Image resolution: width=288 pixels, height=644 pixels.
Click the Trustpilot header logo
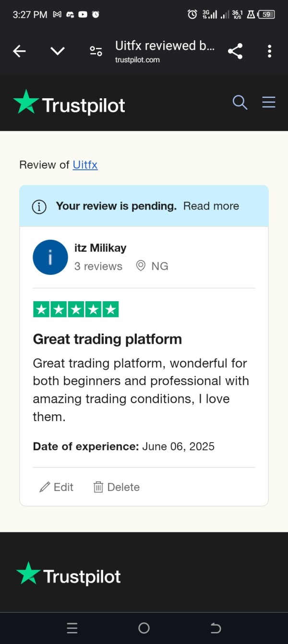pos(69,103)
